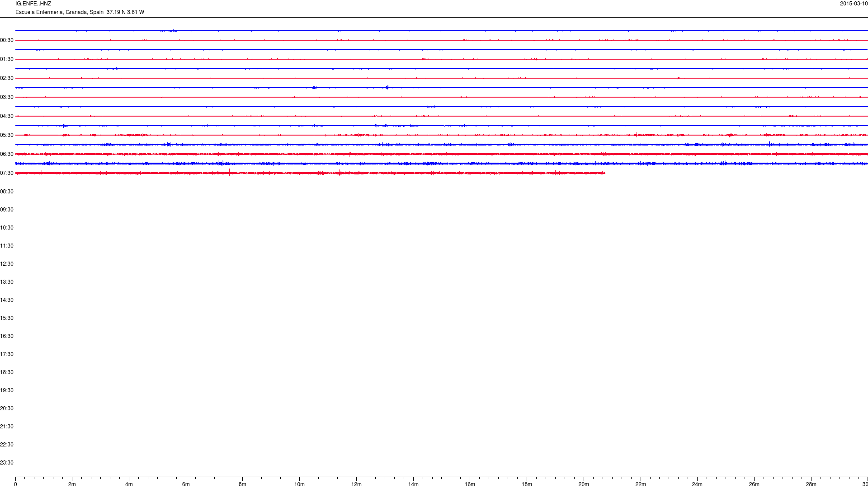Image resolution: width=868 pixels, height=488 pixels.
Task: Select the 23:30 time row label
Action: point(7,463)
